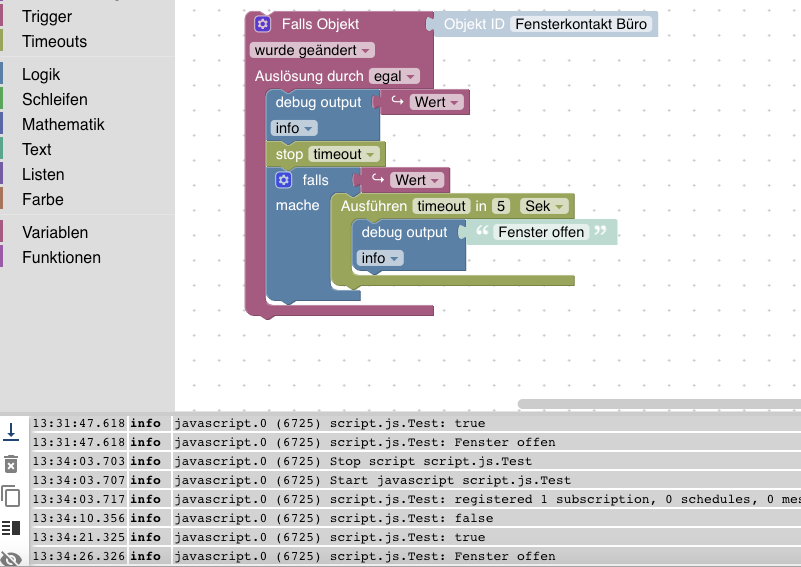Copy the log with the copy icon
The image size is (801, 567).
[11, 495]
